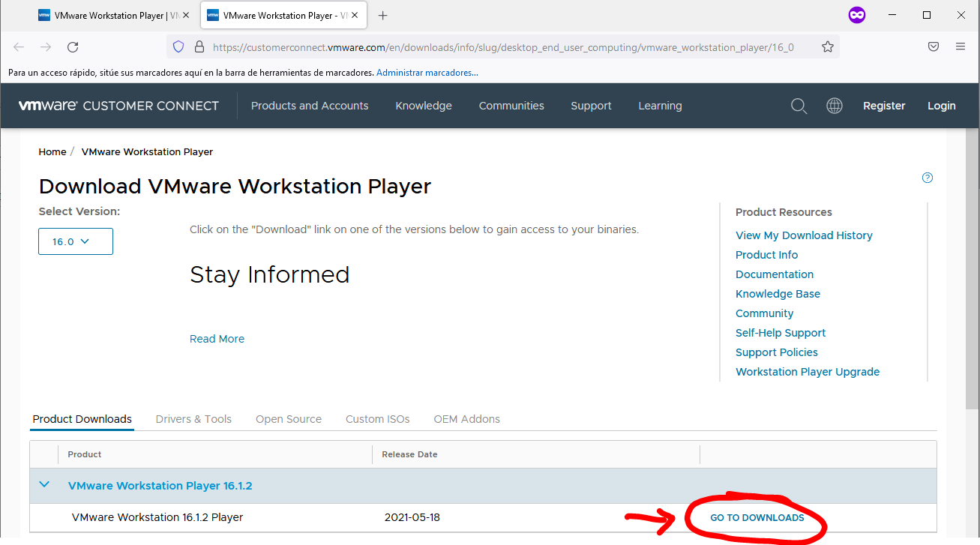
Task: Switch to the Drivers & Tools tab
Action: (x=193, y=419)
